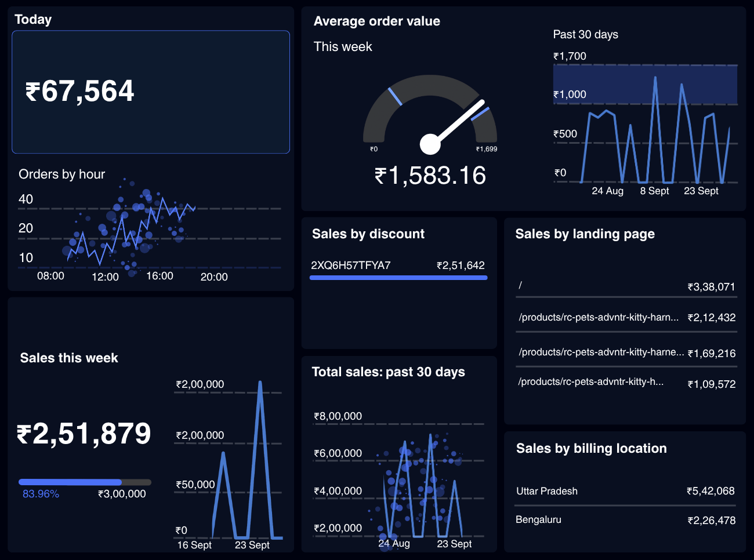Click the ₹3,00,000 weekly sales target label
This screenshot has height=560, width=754.
pyautogui.click(x=122, y=494)
